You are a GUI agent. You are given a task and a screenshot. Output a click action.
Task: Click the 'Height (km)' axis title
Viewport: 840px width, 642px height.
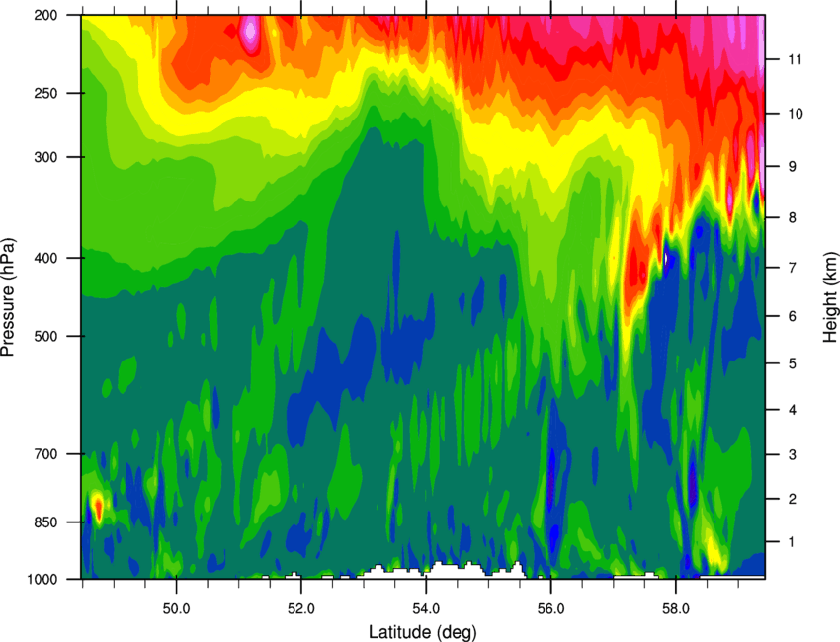coord(830,297)
